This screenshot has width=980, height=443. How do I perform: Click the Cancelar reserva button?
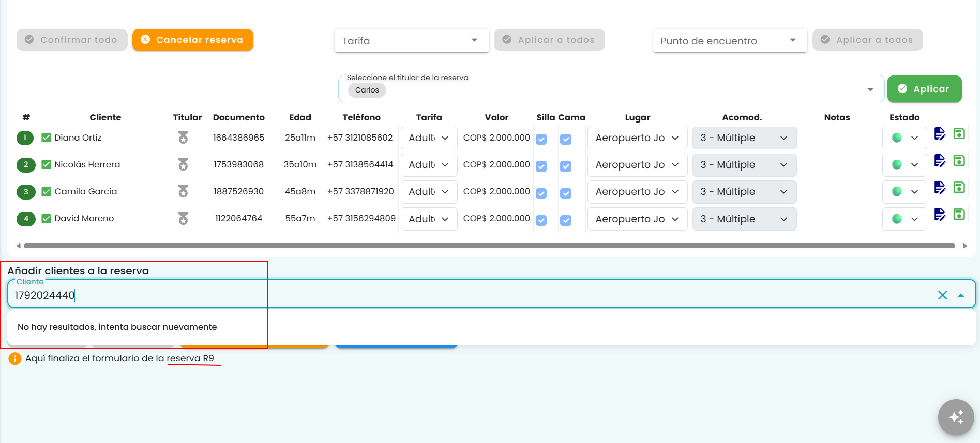[x=192, y=40]
